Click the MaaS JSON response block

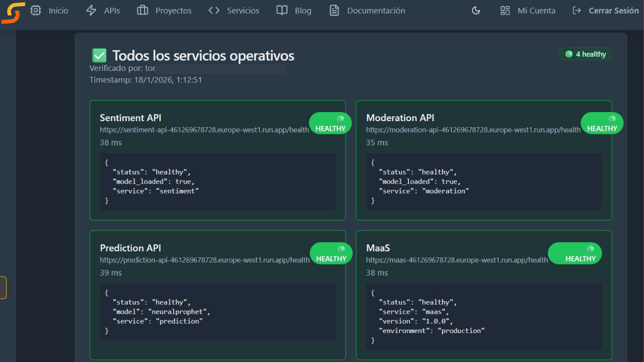(484, 317)
